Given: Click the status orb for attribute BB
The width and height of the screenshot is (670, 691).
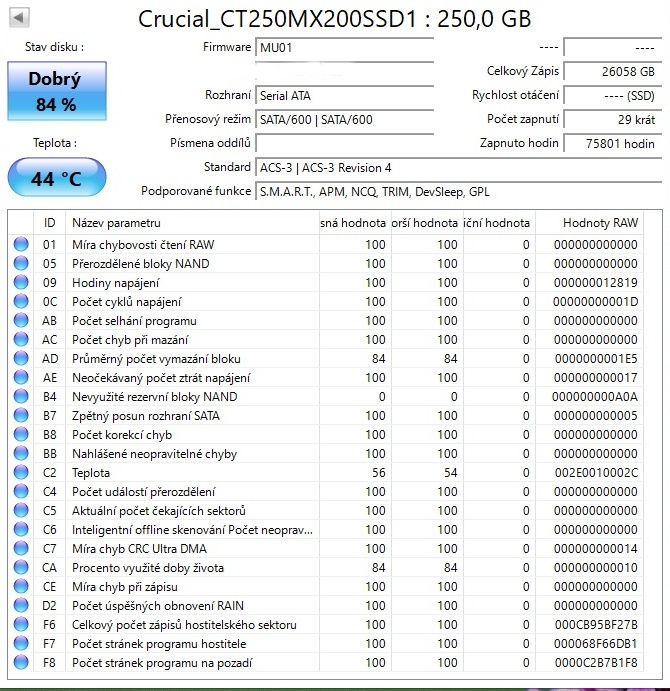Looking at the screenshot, I should point(21,453).
